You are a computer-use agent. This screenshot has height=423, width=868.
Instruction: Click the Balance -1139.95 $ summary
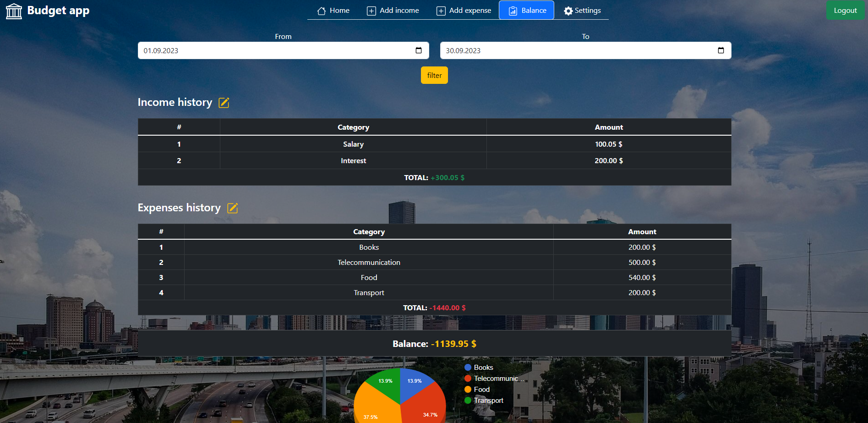click(x=434, y=344)
